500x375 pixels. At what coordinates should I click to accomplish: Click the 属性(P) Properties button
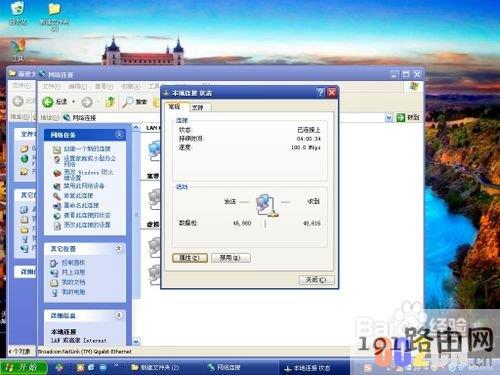(190, 258)
